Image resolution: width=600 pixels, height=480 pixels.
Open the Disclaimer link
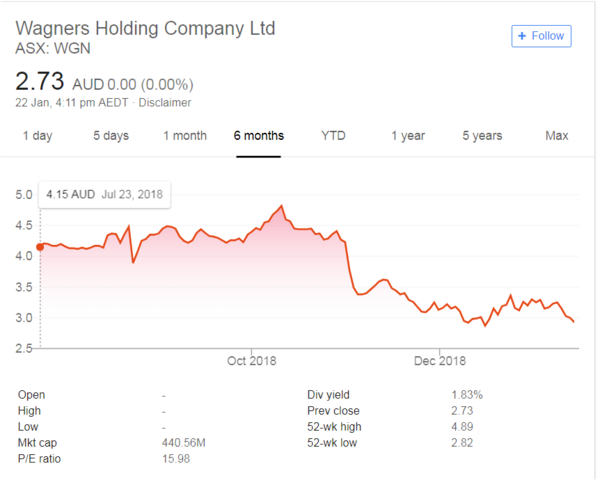[168, 102]
